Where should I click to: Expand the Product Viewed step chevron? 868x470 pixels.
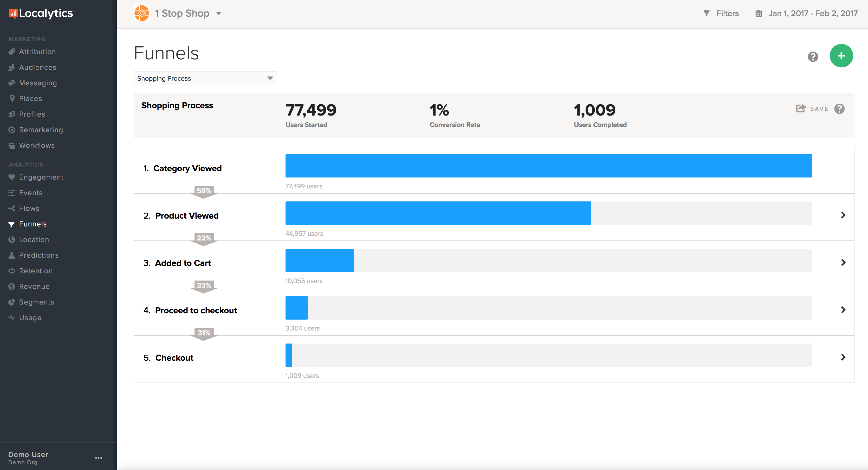(x=843, y=215)
